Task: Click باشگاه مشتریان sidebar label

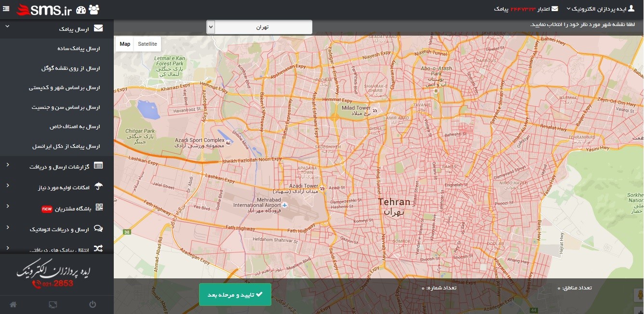Action: pyautogui.click(x=73, y=209)
